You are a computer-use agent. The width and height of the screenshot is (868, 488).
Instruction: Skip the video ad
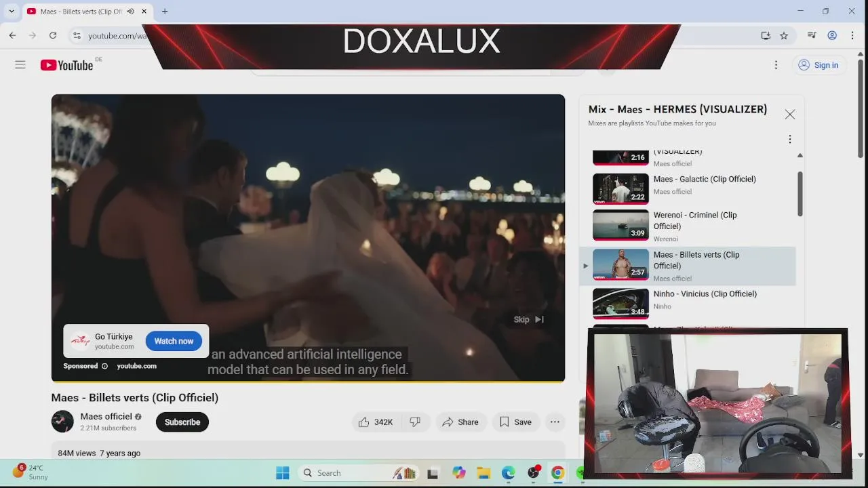[529, 319]
